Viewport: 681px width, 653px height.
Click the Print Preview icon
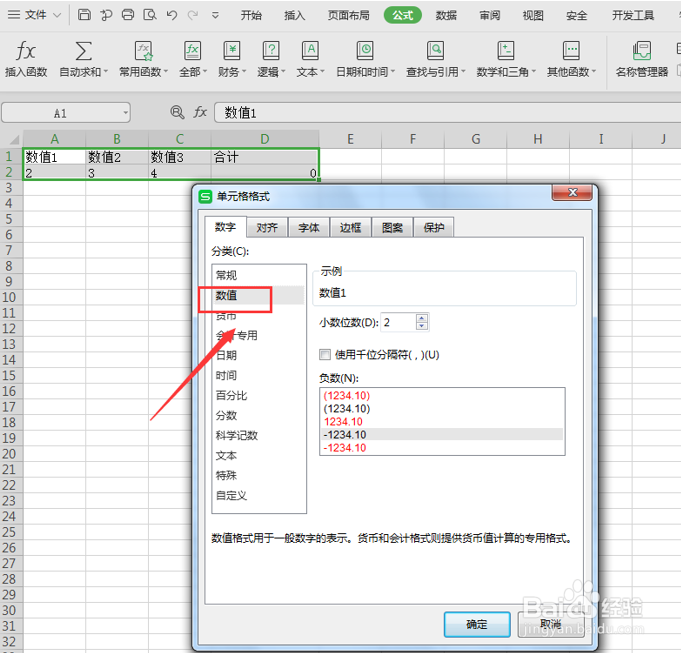coord(150,15)
